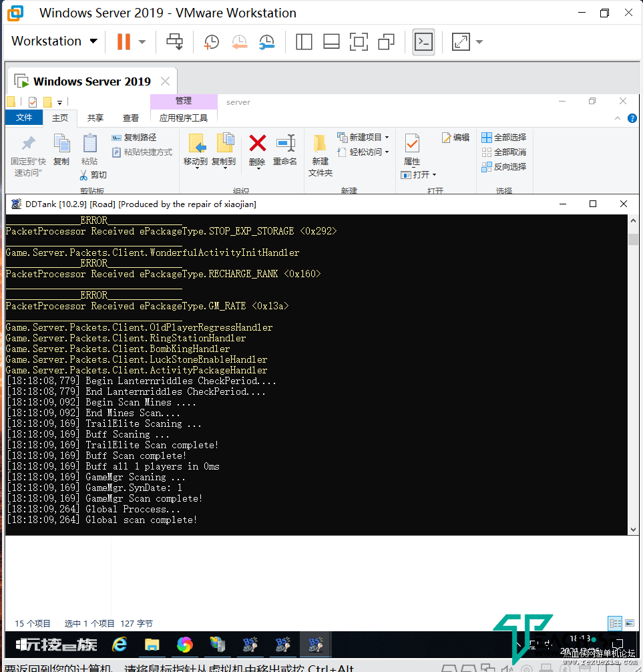This screenshot has height=672, width=643.
Task: Toggle the VMware thumbnail bar view
Action: (x=331, y=41)
